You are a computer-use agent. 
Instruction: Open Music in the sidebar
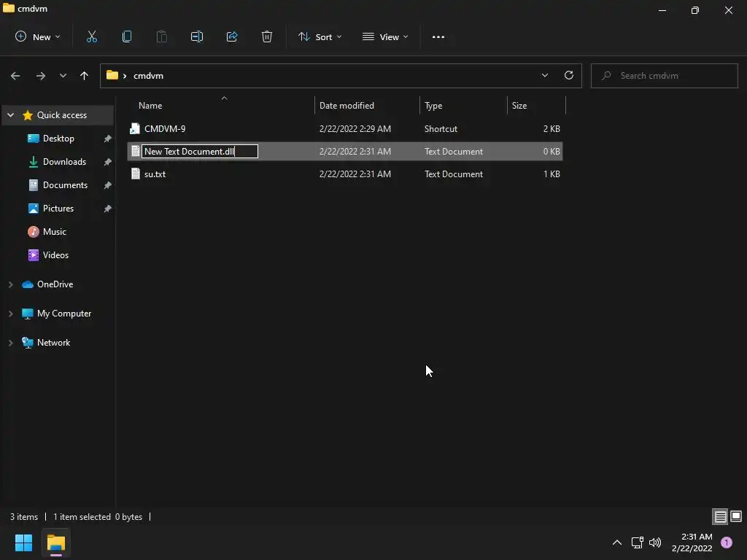pos(54,232)
